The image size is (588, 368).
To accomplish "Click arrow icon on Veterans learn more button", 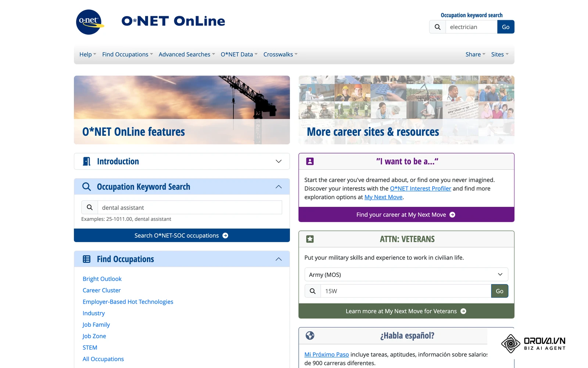I will [463, 311].
